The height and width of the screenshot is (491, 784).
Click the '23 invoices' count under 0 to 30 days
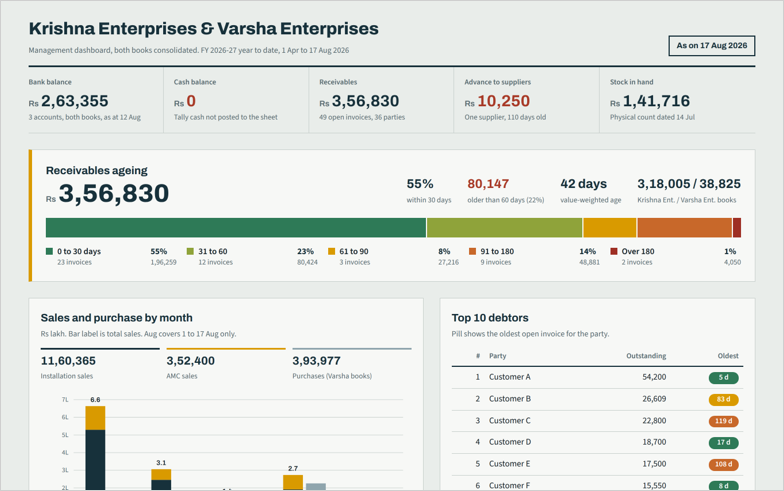click(x=74, y=262)
